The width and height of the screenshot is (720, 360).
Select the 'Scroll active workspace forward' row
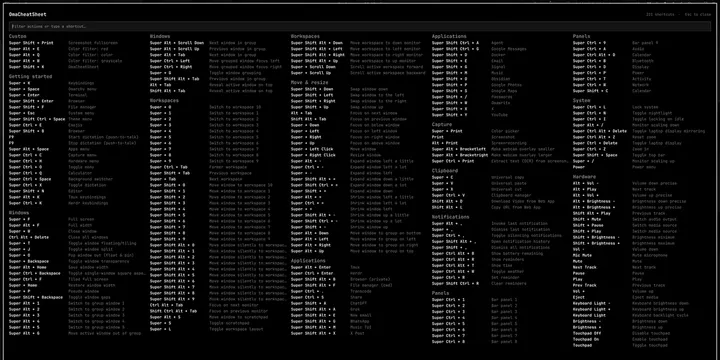(359, 67)
